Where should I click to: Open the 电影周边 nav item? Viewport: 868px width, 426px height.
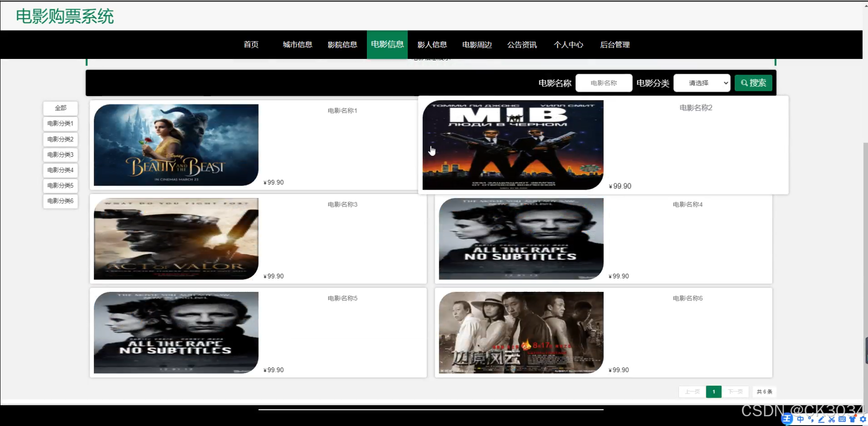[x=477, y=45]
